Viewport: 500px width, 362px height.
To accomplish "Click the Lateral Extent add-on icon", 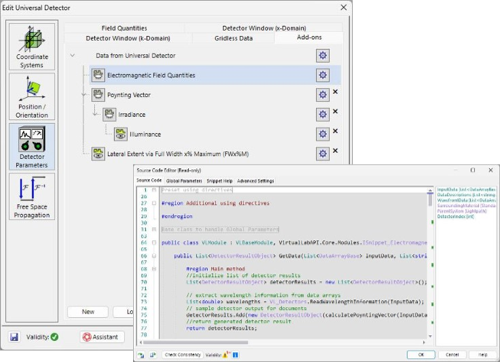I will [x=98, y=154].
